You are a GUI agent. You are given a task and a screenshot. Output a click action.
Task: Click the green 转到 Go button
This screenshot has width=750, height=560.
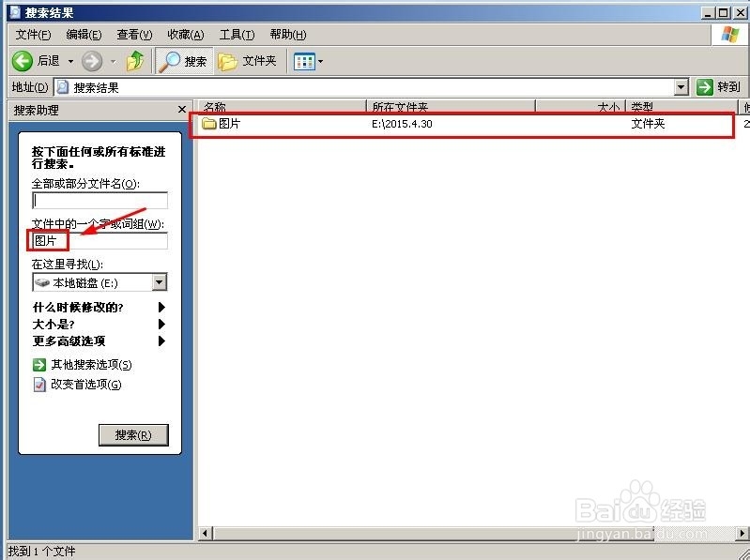[x=718, y=87]
